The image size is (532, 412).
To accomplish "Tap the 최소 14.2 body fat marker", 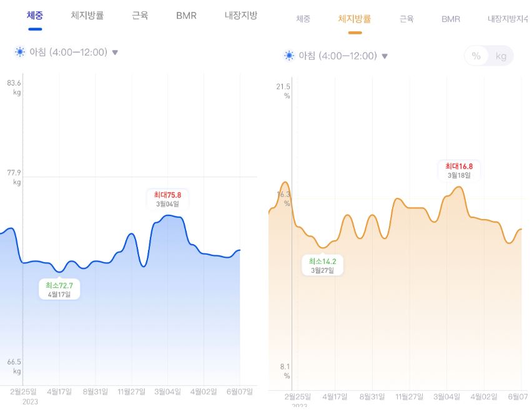I will click(x=322, y=265).
